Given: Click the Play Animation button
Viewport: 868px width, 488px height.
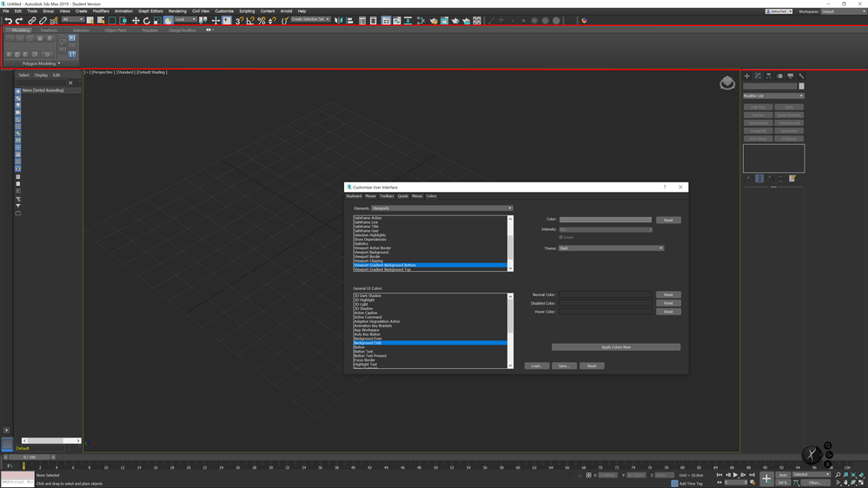Looking at the screenshot, I should tap(736, 475).
